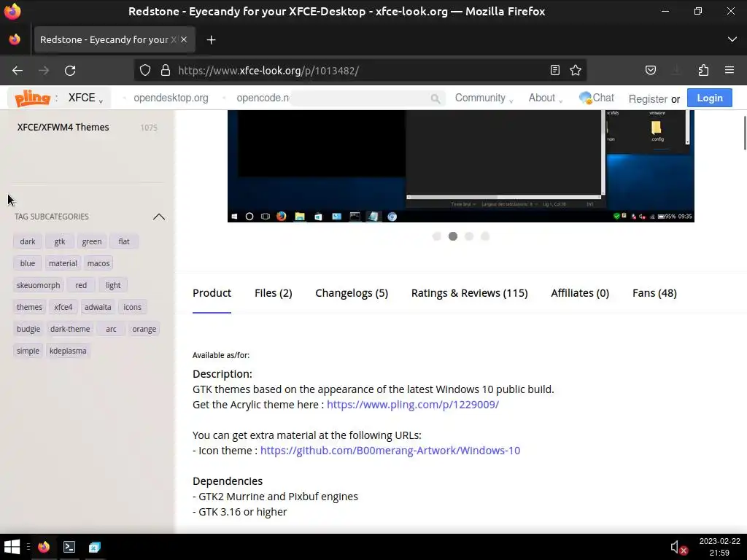This screenshot has width=747, height=560.
Task: Click the Login button
Action: (x=709, y=98)
